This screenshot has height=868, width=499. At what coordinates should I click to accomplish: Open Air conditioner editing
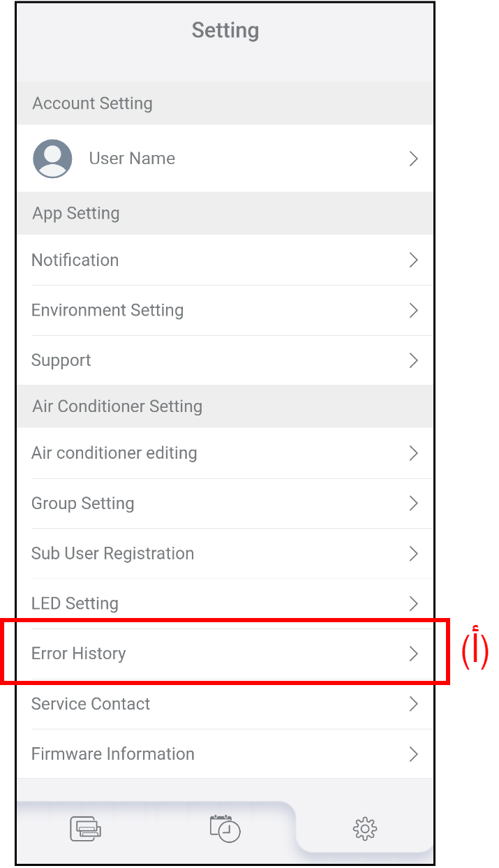(x=114, y=453)
